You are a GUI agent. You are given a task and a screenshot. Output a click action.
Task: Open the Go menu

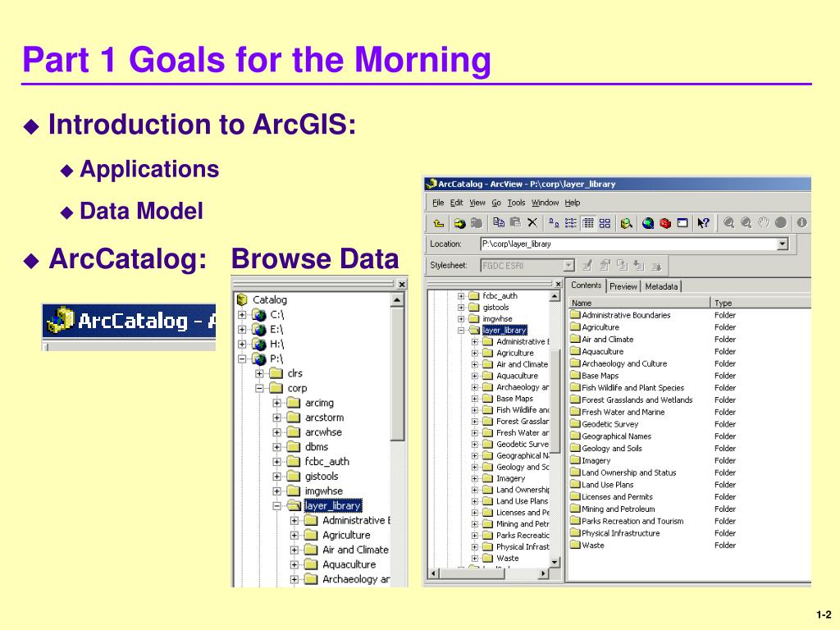(496, 203)
